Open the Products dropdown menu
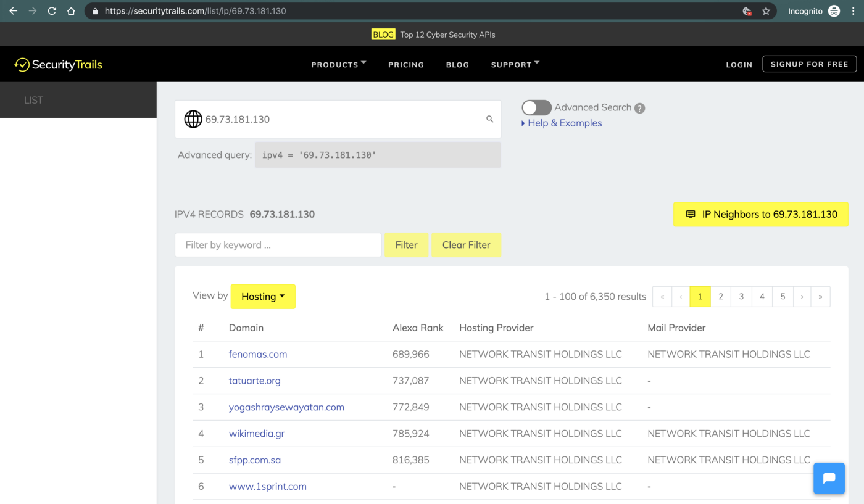864x504 pixels. pyautogui.click(x=339, y=64)
